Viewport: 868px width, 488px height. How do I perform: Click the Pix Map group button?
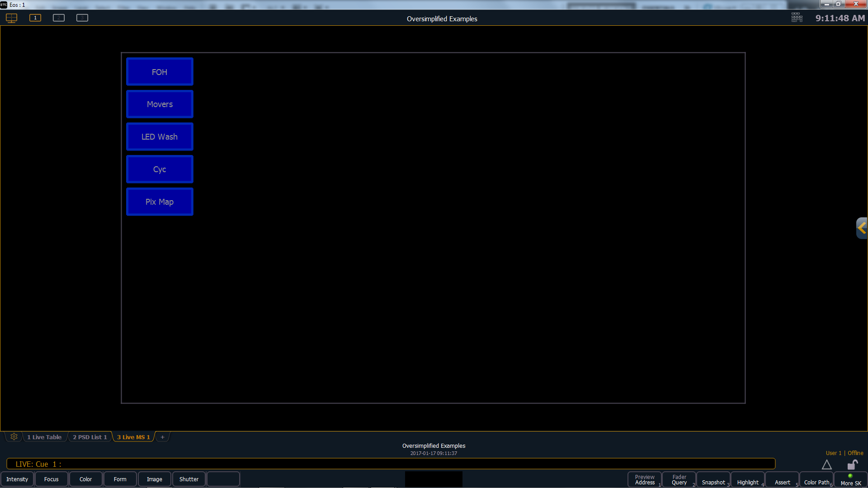(x=159, y=201)
